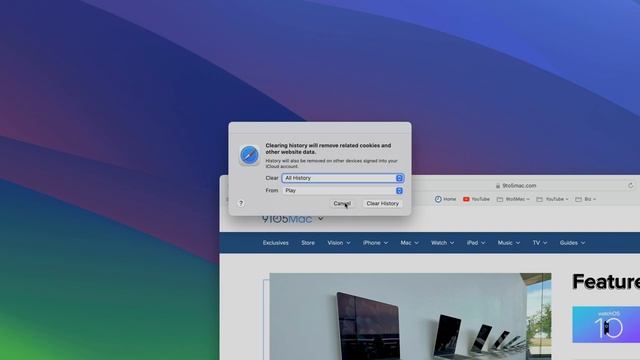Viewport: 640px width, 360px height.
Task: Expand the YouTube bookmarks folder
Action: coord(552,199)
